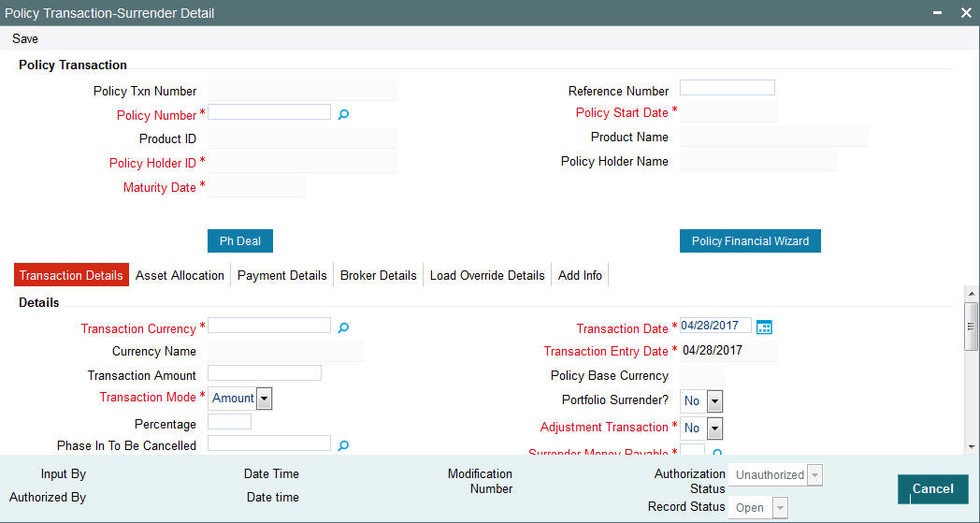Focus the Reference Number input field
The height and width of the screenshot is (523, 980).
coord(728,88)
